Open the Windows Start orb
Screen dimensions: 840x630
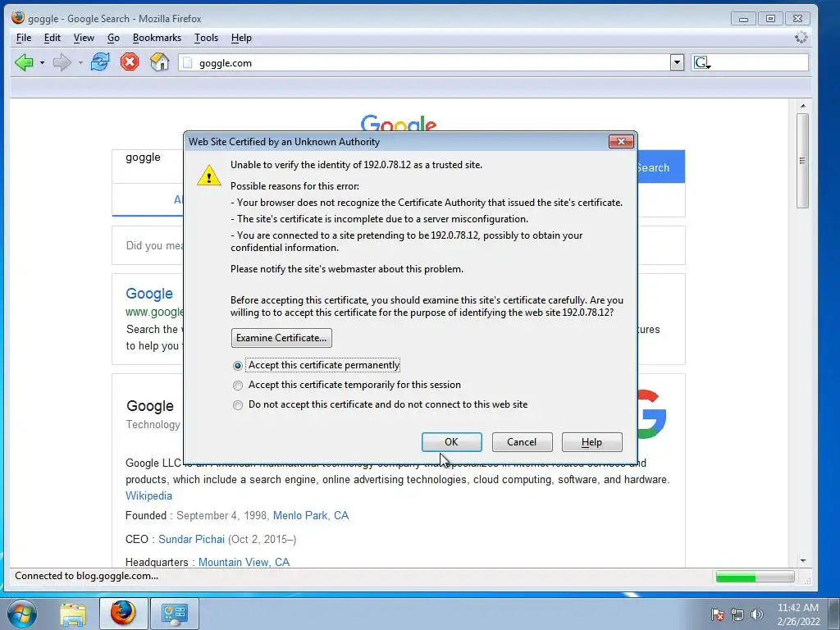tap(22, 614)
